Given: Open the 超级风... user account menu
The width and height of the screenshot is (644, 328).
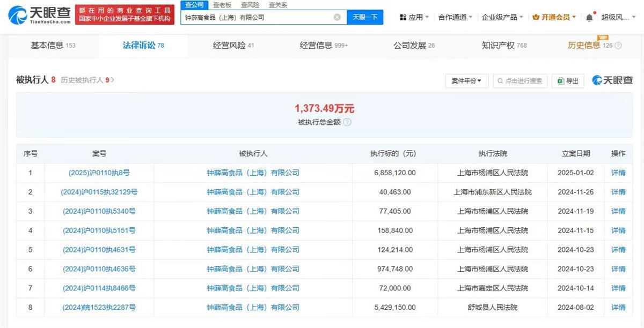Looking at the screenshot, I should tap(618, 17).
